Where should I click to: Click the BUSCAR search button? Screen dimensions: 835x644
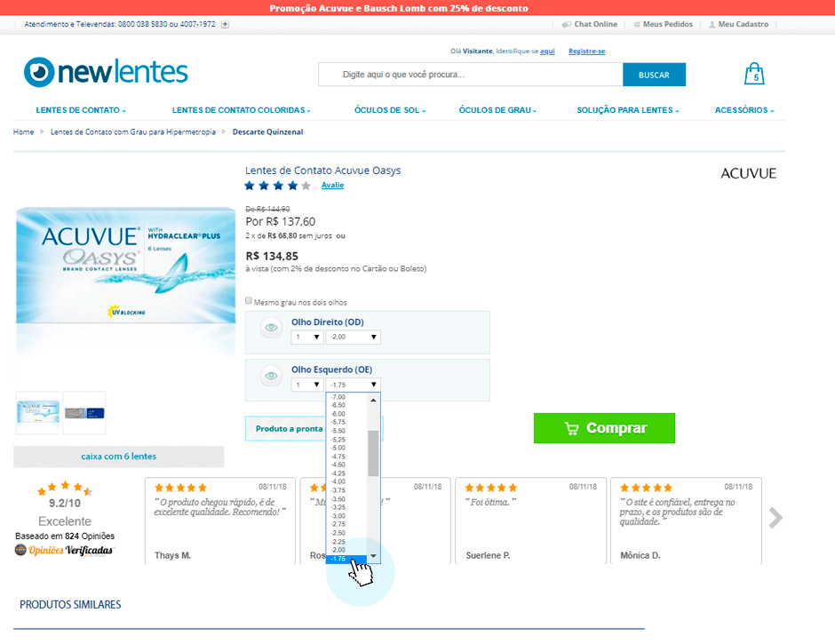[654, 75]
